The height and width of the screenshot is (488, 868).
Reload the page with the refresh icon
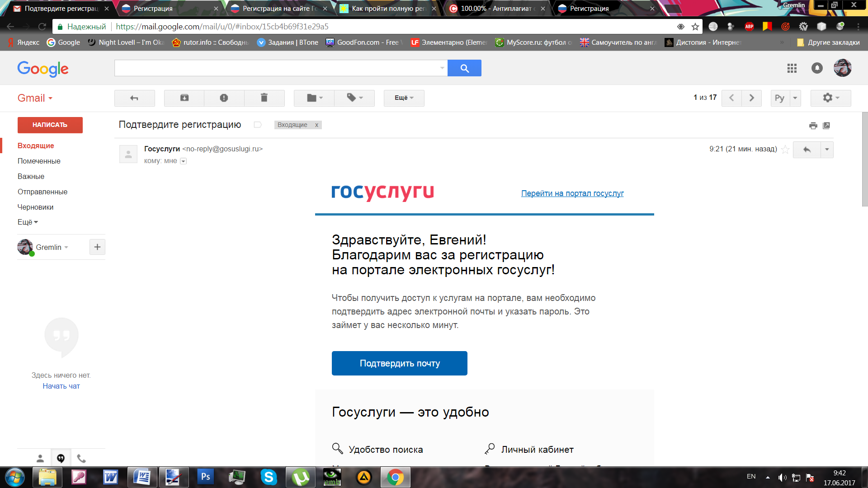pyautogui.click(x=42, y=27)
